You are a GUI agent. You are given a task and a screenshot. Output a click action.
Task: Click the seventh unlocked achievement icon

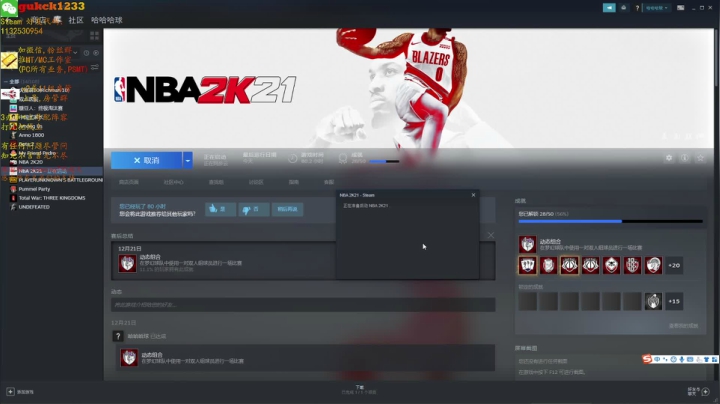click(x=653, y=265)
